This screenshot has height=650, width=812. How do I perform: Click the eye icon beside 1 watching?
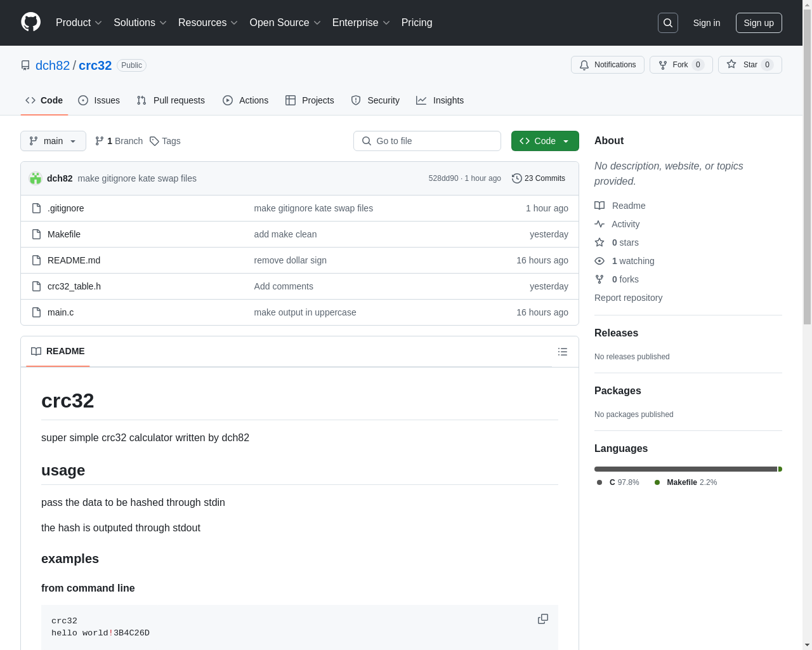(599, 261)
